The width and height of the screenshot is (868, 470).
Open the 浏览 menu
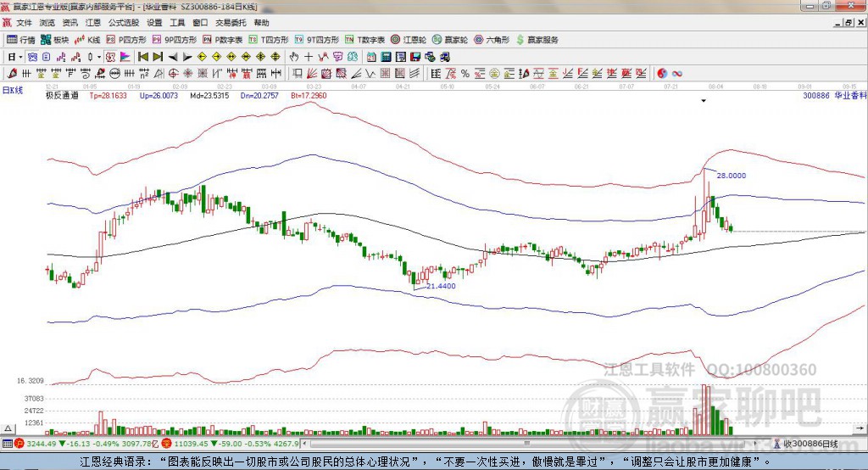coord(47,23)
